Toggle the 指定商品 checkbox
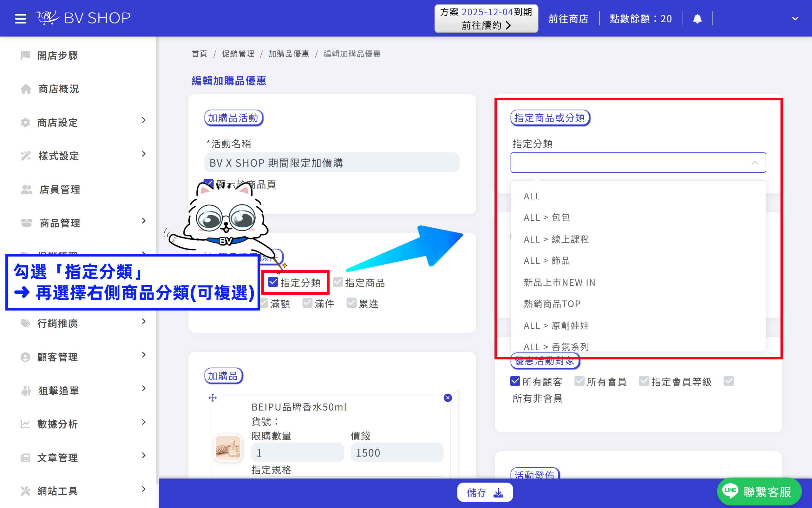 [x=337, y=282]
